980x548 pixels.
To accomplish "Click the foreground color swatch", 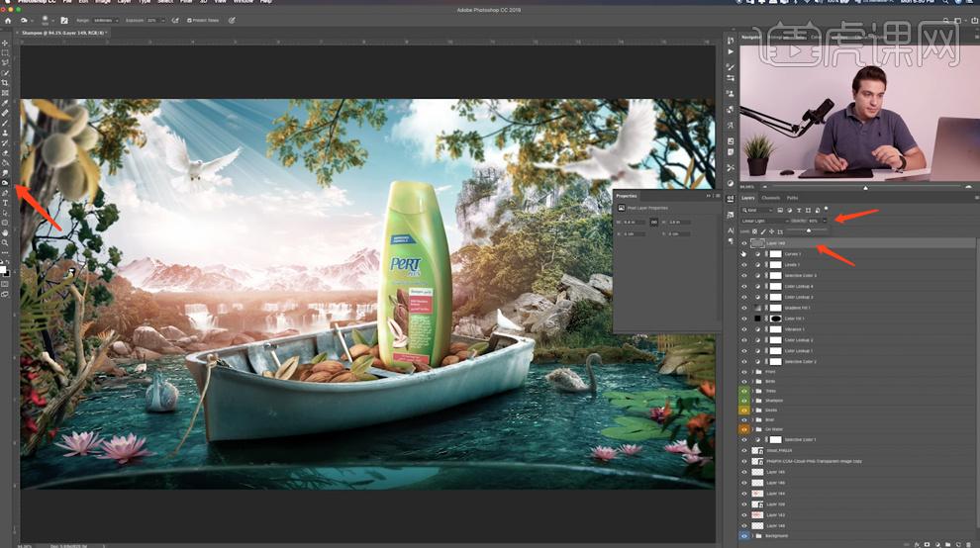I will click(3, 269).
